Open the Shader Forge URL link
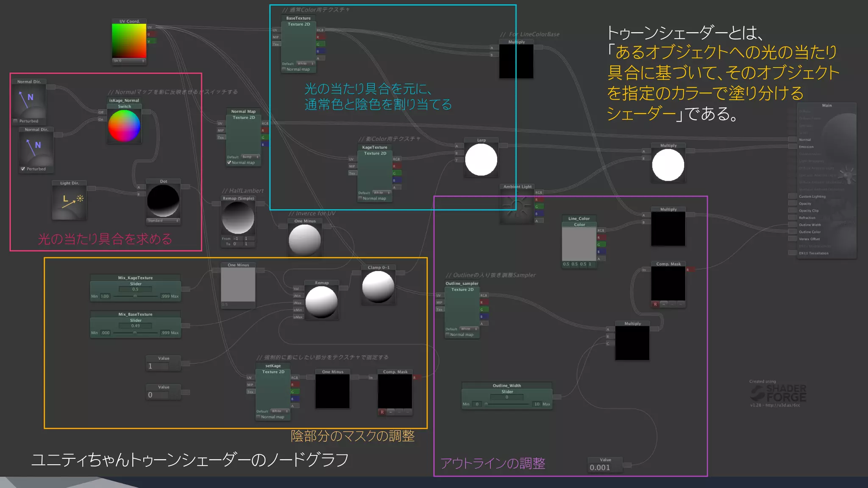This screenshot has width=868, height=488. coord(782,405)
